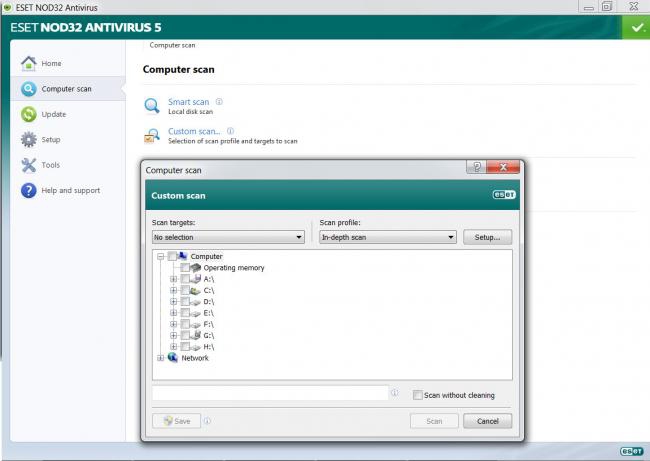Click the G:\ drive icon
This screenshot has height=461, width=650.
[195, 335]
